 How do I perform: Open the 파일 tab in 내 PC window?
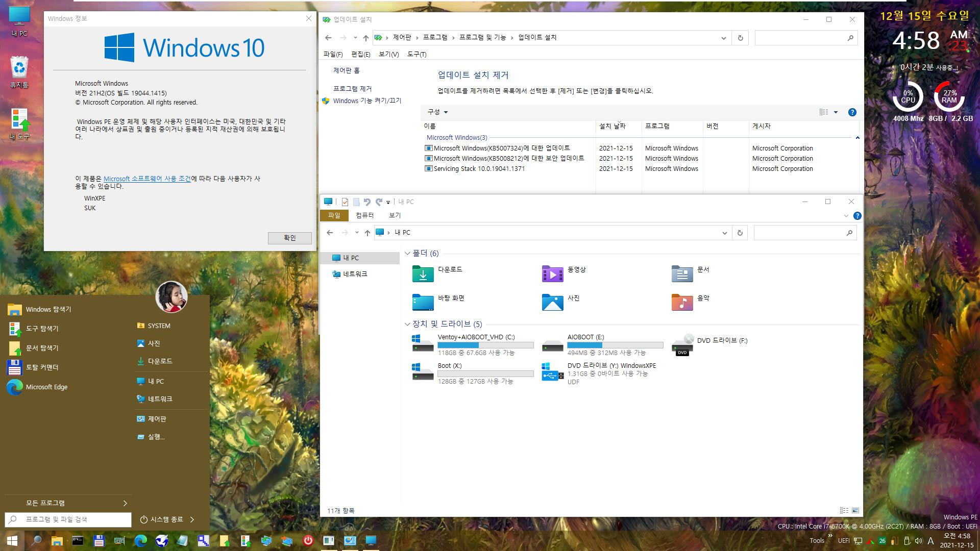[x=334, y=215]
